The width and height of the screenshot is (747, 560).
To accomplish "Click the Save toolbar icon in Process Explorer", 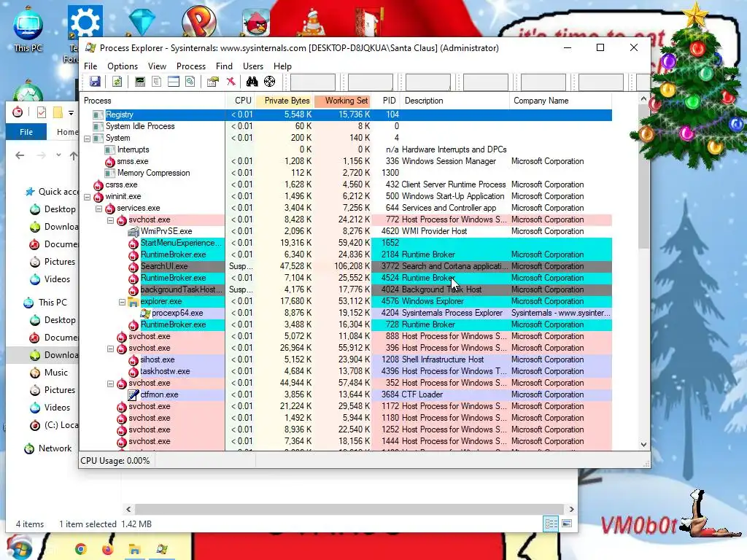I will [96, 82].
